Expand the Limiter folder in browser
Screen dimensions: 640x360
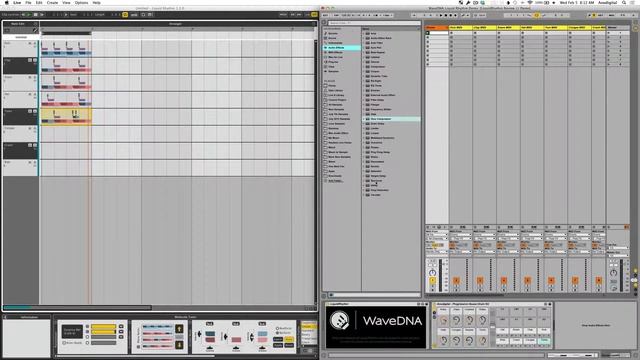364,128
